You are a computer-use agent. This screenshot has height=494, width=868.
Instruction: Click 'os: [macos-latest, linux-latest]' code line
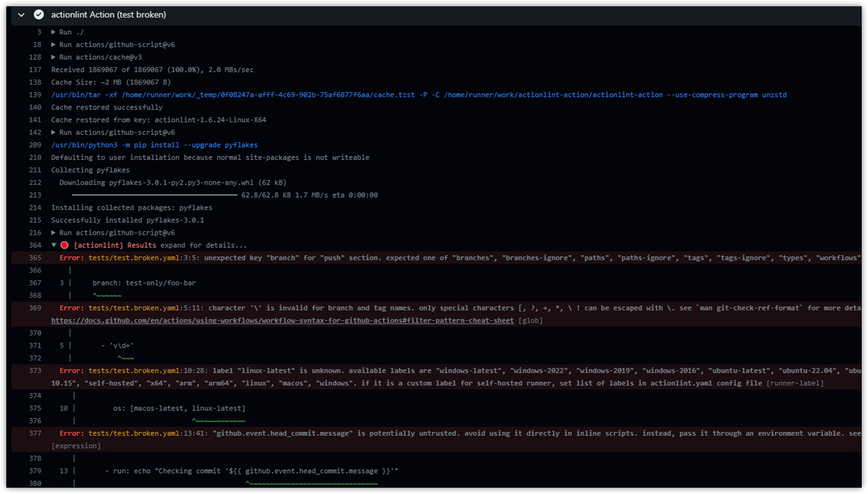(x=179, y=409)
